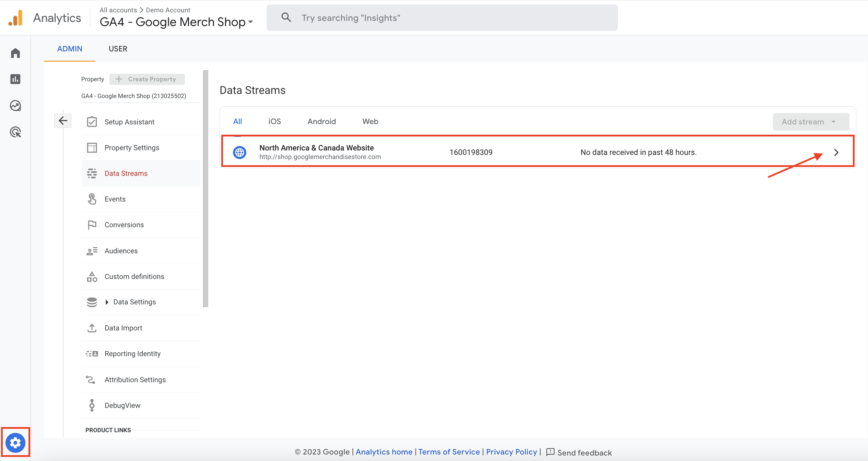Screen dimensions: 868x461
Task: Click the Custom definitions shapes icon
Action: [x=92, y=277]
